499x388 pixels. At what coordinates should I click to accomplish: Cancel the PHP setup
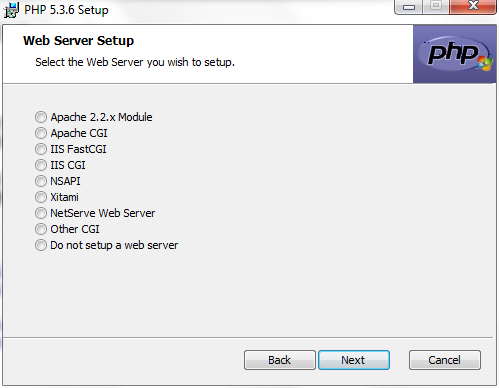445,360
